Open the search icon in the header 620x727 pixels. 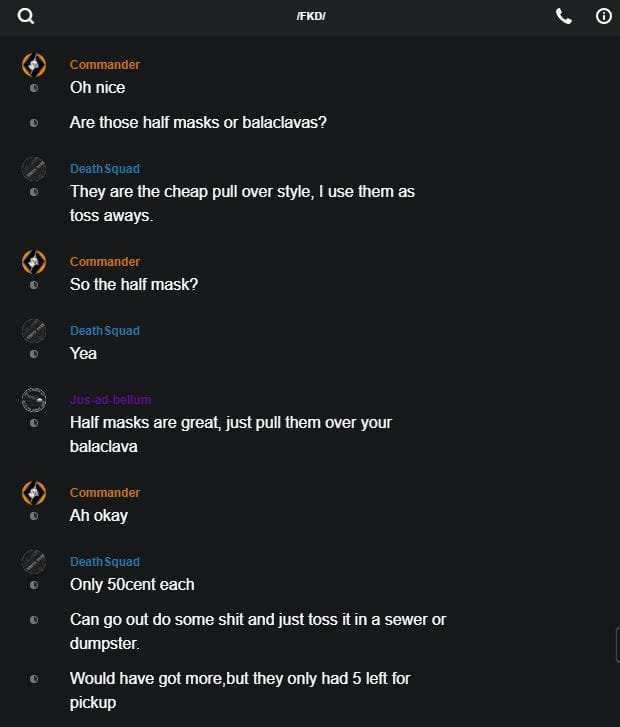pyautogui.click(x=26, y=16)
